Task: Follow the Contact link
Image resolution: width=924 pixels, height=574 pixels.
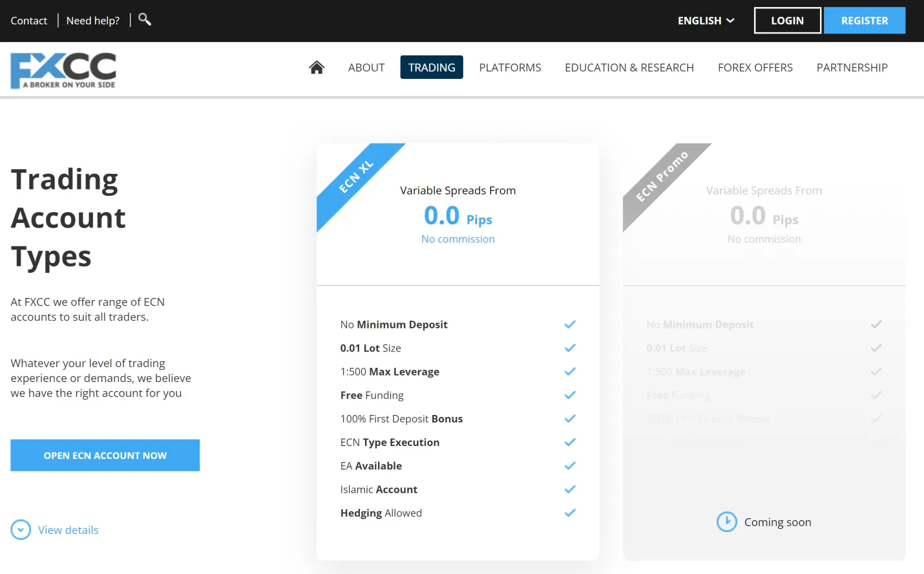Action: pos(29,21)
